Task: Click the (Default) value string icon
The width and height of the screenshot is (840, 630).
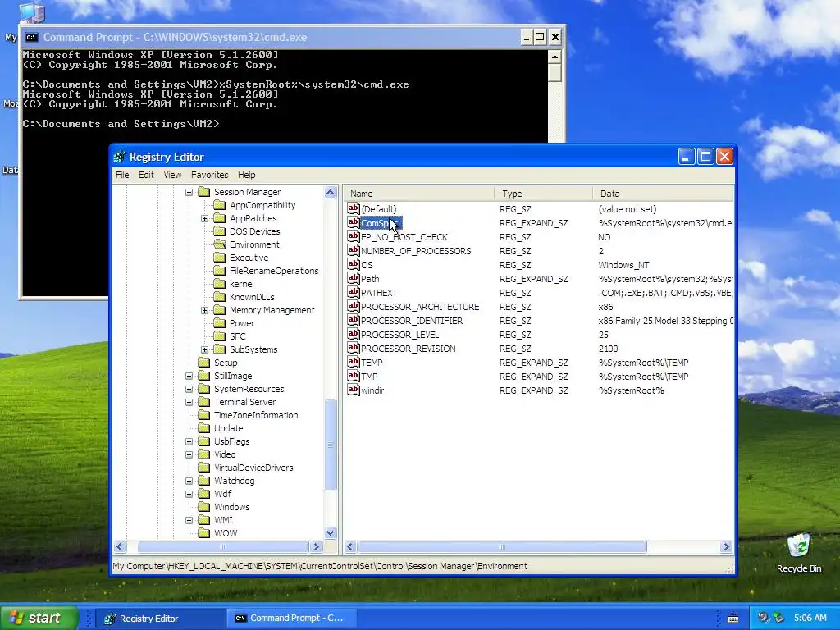Action: coord(353,208)
